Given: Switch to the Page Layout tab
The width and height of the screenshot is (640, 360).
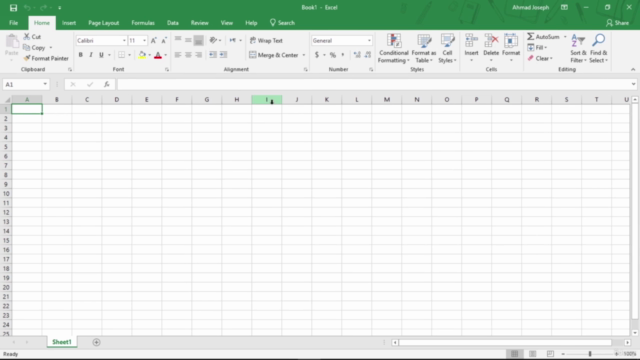Looking at the screenshot, I should click(x=103, y=23).
